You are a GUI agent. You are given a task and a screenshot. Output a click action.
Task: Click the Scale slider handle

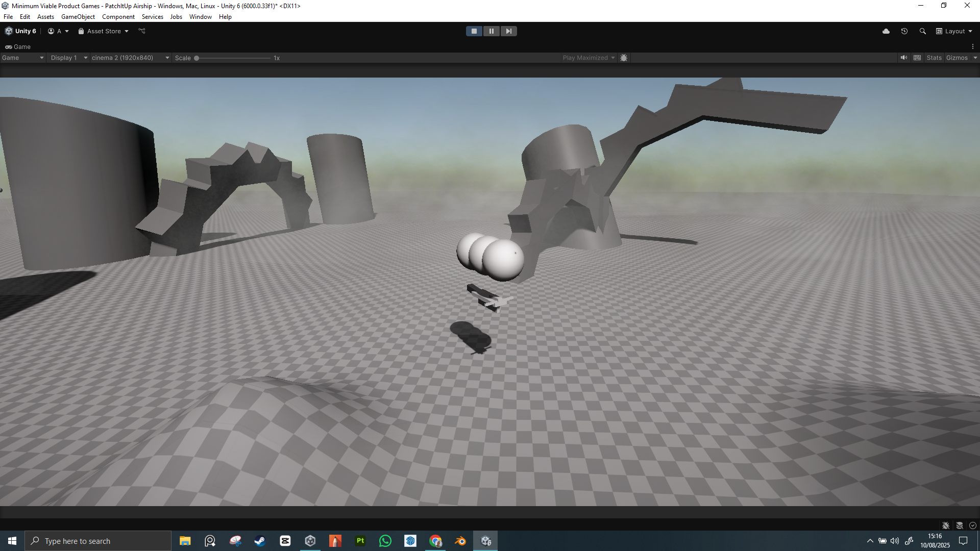pos(197,58)
